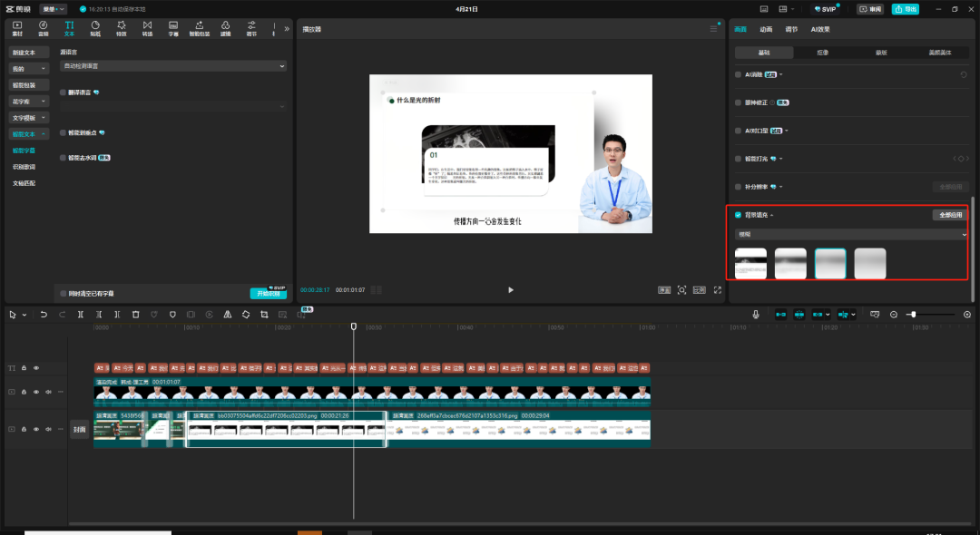Tick the 同时清空已有字幕 checkbox
This screenshot has height=535, width=980.
(x=63, y=294)
